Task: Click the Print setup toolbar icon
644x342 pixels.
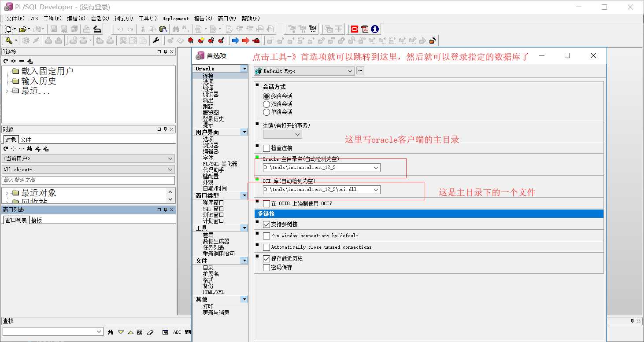Action: point(97,29)
